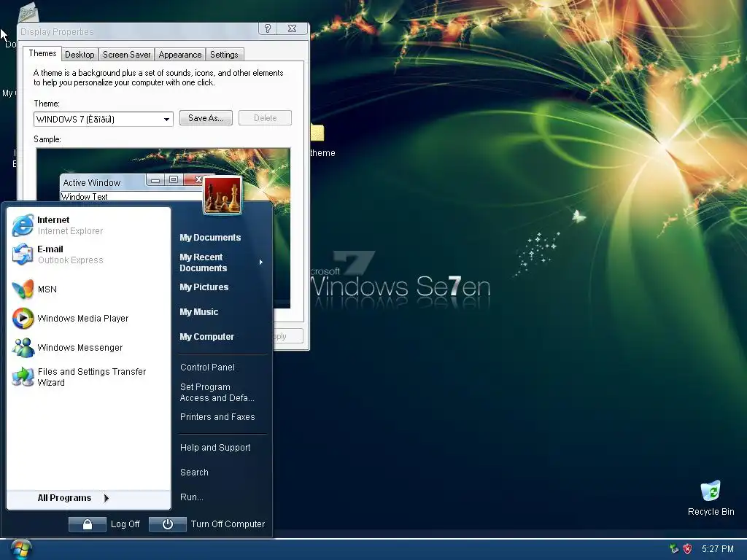Switch to the Themes tab
The image size is (747, 560).
(42, 53)
